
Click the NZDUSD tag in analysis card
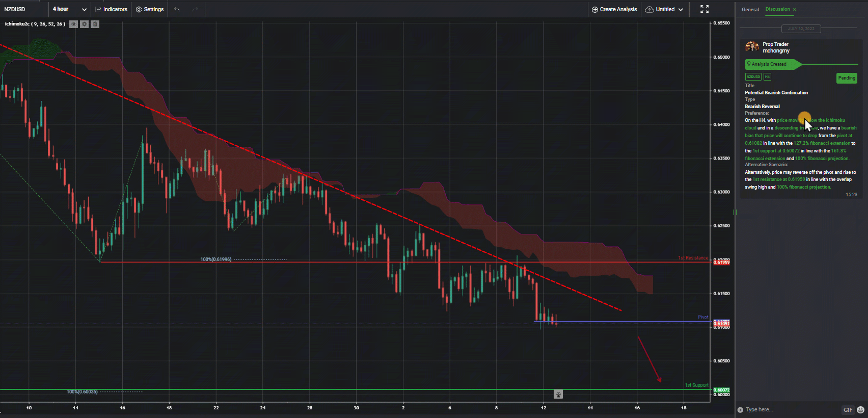[x=753, y=77]
